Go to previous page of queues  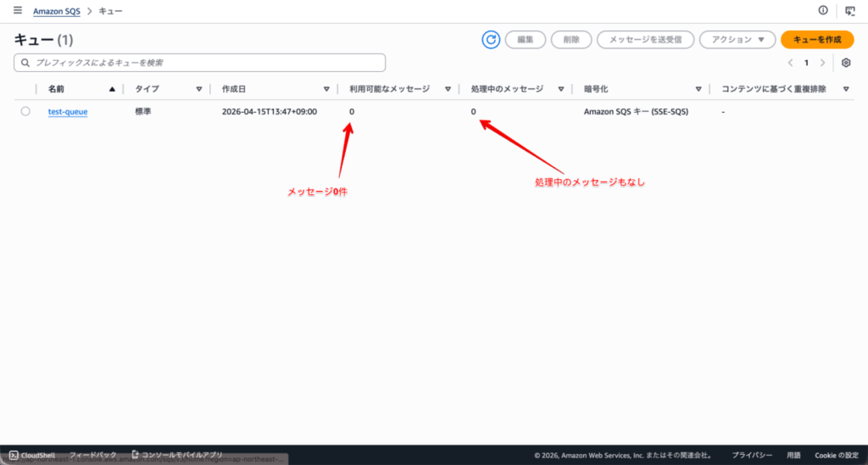pos(791,63)
